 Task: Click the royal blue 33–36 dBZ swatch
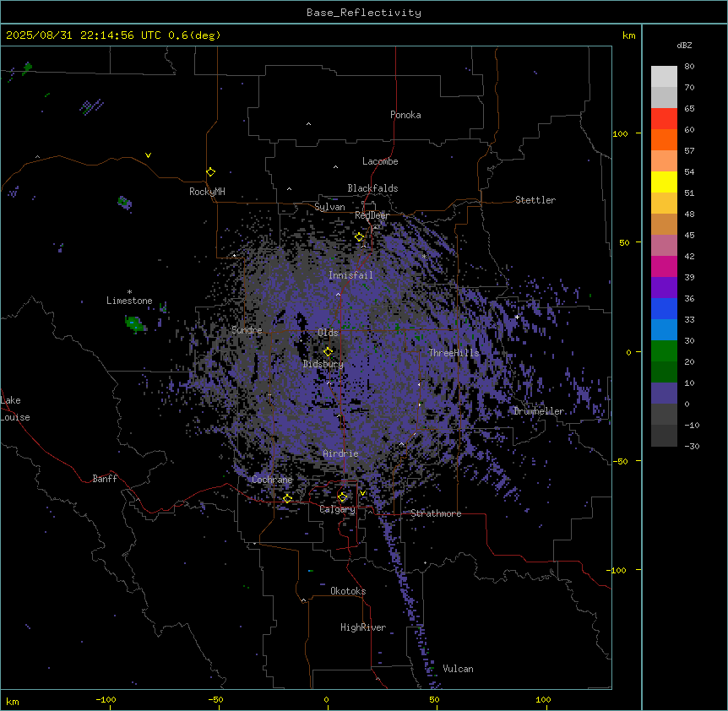664,308
